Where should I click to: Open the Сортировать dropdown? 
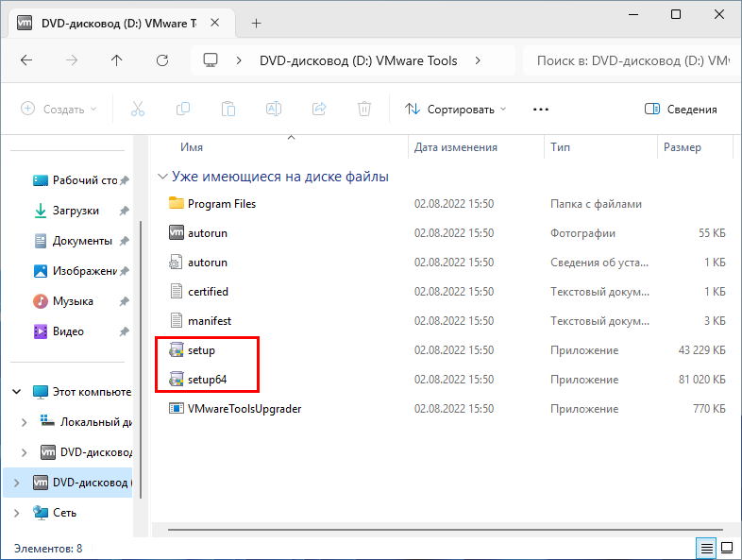tap(455, 110)
